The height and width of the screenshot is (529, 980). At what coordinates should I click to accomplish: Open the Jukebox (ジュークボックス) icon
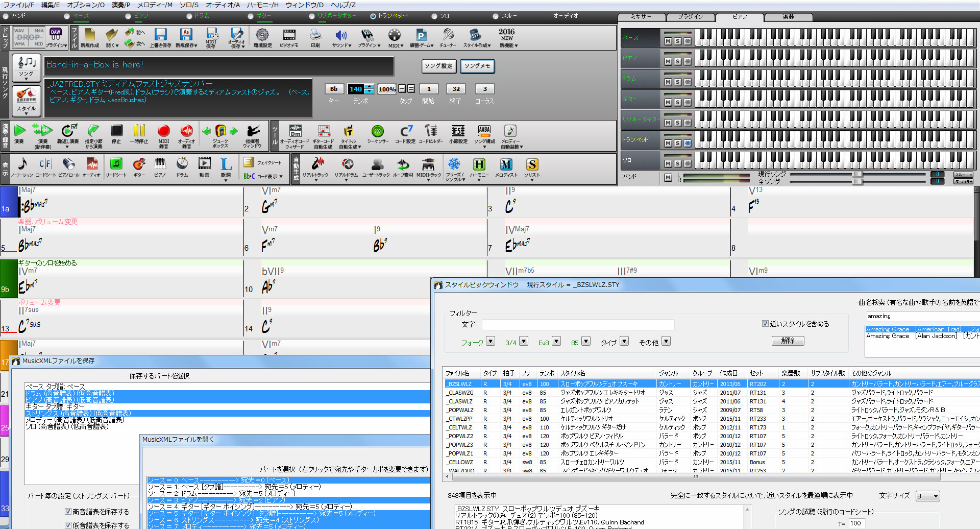tap(220, 135)
